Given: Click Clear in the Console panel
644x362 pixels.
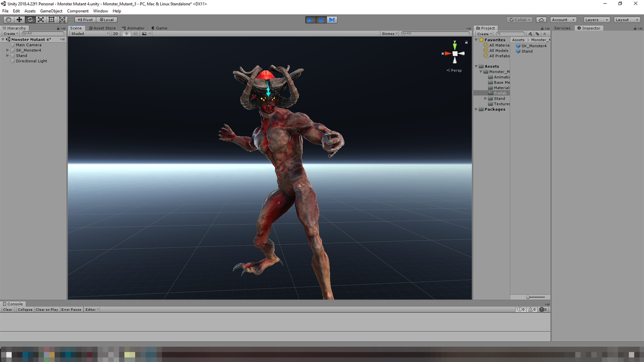Looking at the screenshot, I should 7,309.
